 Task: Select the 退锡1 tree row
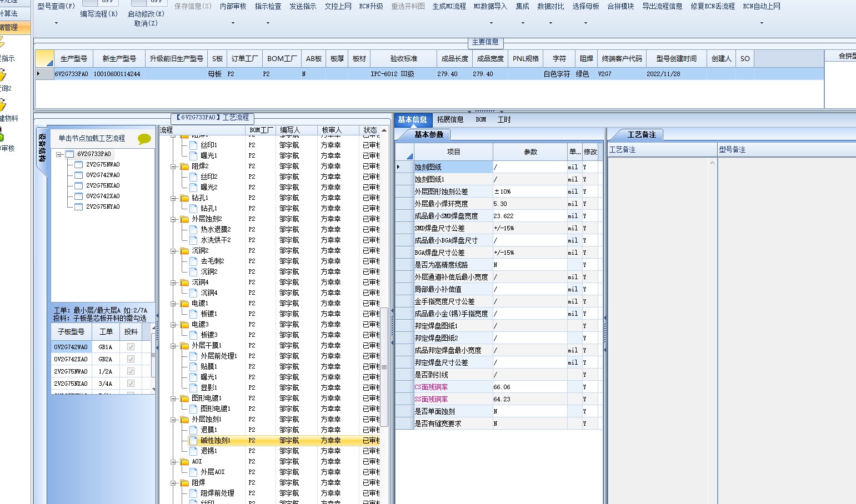[x=208, y=451]
